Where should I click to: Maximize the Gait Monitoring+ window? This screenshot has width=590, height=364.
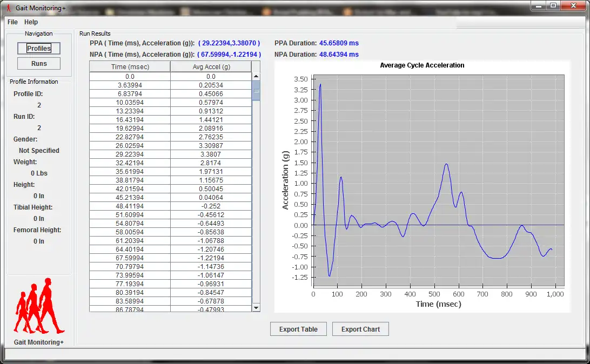(553, 5)
